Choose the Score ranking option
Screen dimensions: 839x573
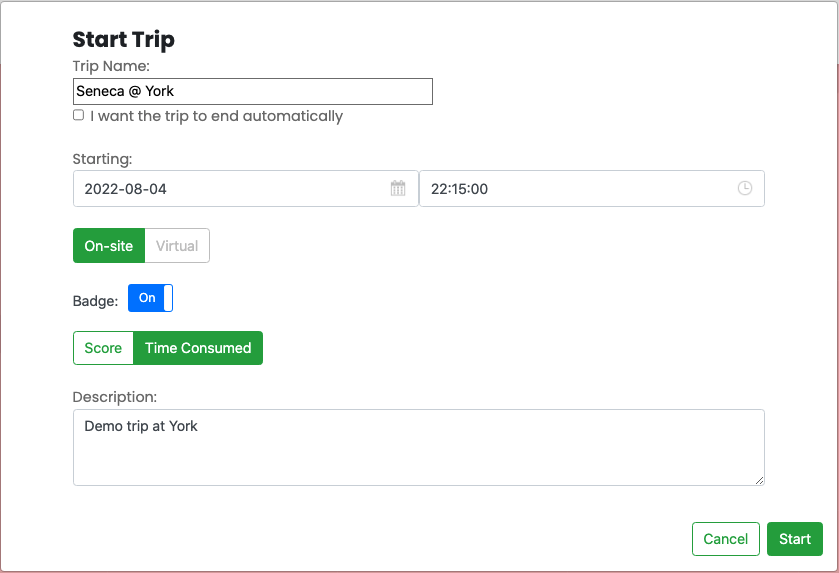[103, 348]
